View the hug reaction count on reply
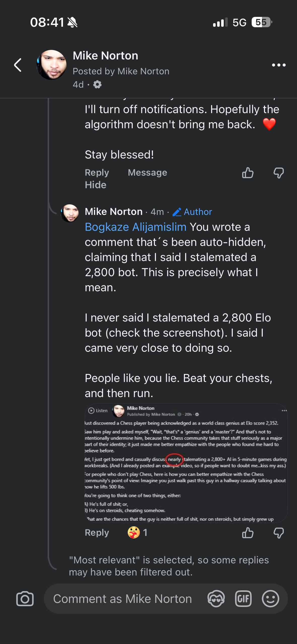The height and width of the screenshot is (644, 297). click(x=138, y=532)
